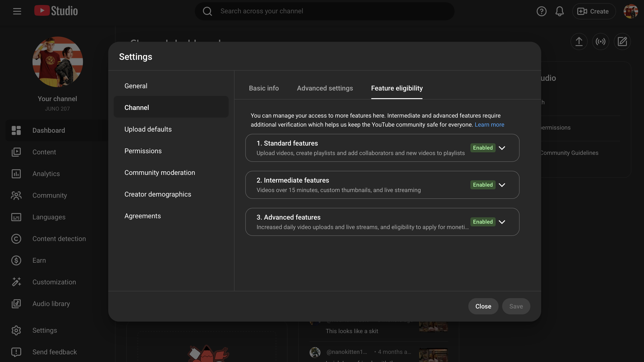Screen dimensions: 644x362
Task: Click the Earn dollar icon
Action: click(16, 260)
